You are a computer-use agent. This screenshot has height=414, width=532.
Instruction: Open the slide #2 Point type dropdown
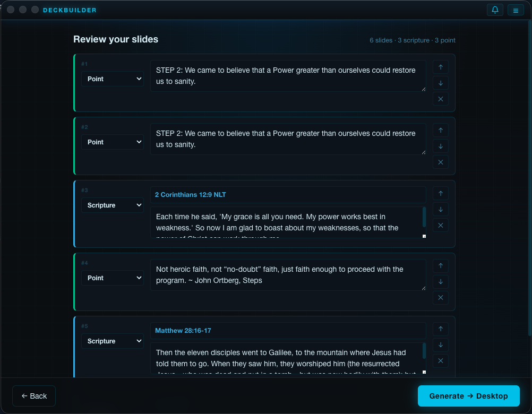[113, 142]
